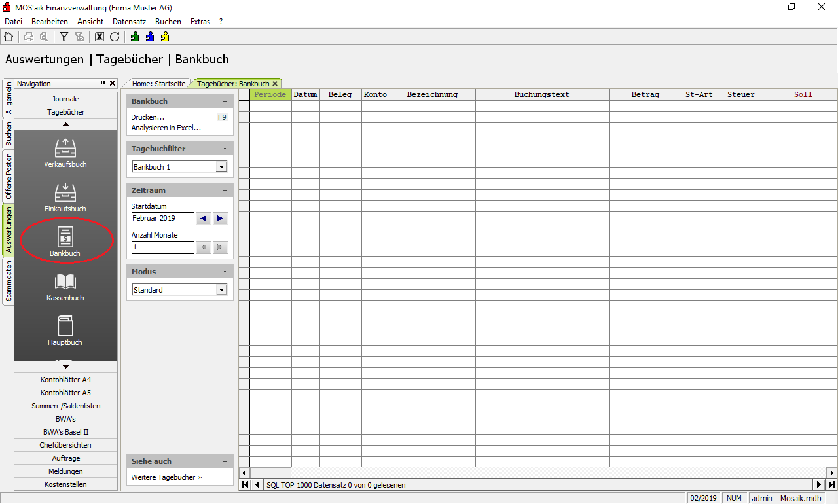The height and width of the screenshot is (504, 838).
Task: Click the Startdatum input field
Action: coord(162,219)
